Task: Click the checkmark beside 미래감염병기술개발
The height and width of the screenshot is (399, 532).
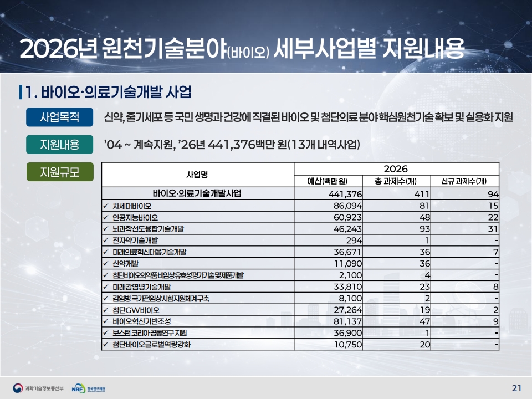Action: pos(106,287)
